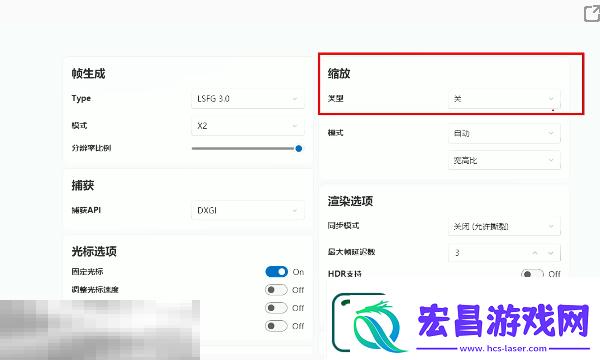
Task: Click the 渲染选项 section heading
Action: 350,201
